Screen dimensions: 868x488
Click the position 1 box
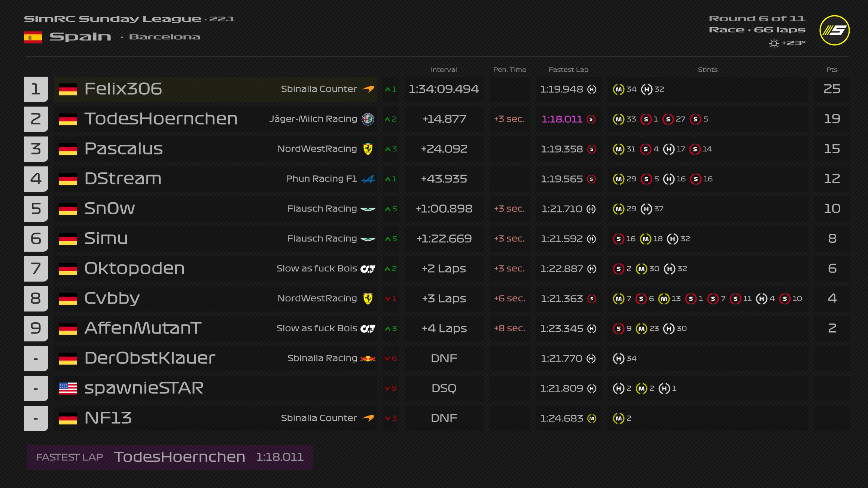coord(36,89)
